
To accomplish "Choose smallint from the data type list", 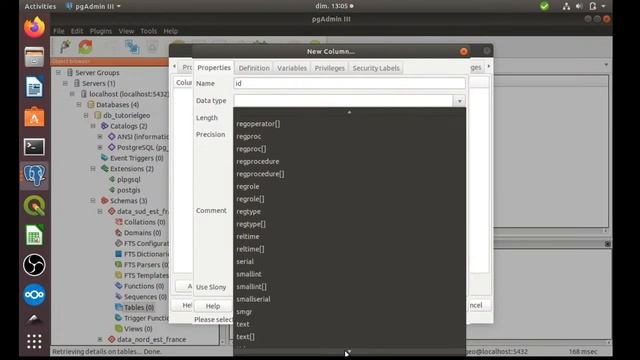I will pos(249,274).
